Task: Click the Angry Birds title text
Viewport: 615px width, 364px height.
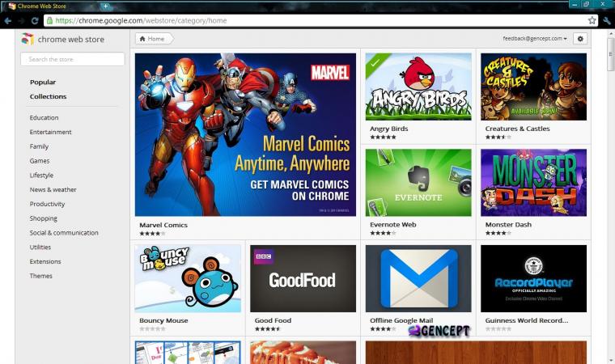Action: (389, 129)
